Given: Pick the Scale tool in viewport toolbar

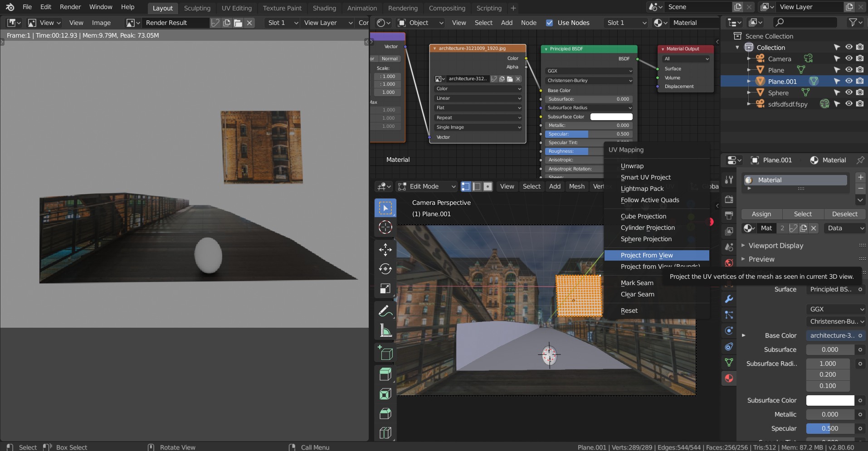Looking at the screenshot, I should coord(385,288).
